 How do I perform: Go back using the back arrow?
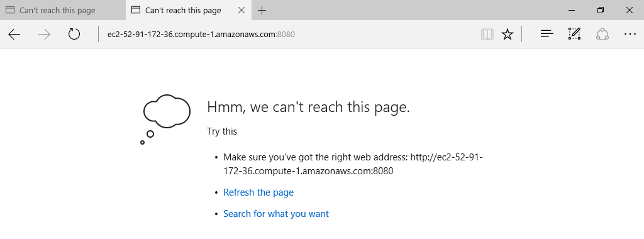[14, 35]
